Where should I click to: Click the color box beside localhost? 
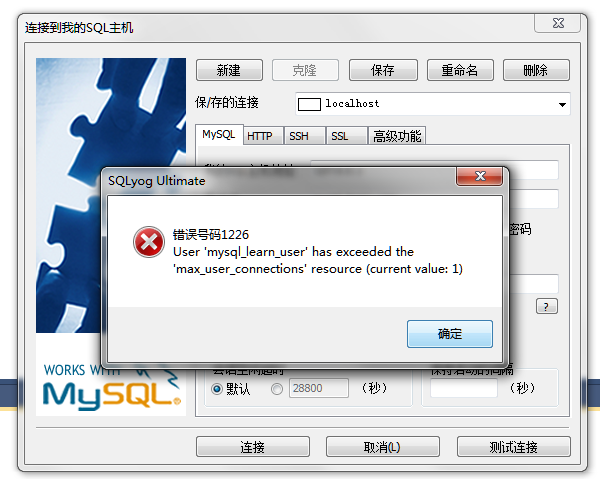click(309, 104)
